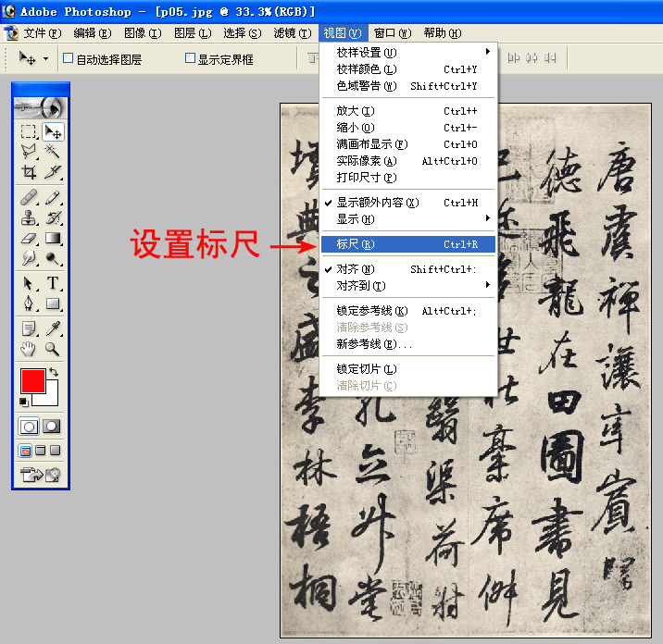The width and height of the screenshot is (663, 644).
Task: Choose 放大(I) zoom in
Action: coord(408,111)
